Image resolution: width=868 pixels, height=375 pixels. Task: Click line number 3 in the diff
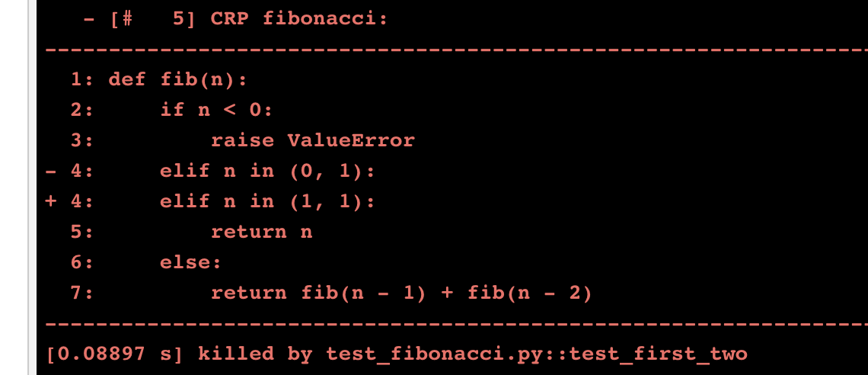coord(77,140)
